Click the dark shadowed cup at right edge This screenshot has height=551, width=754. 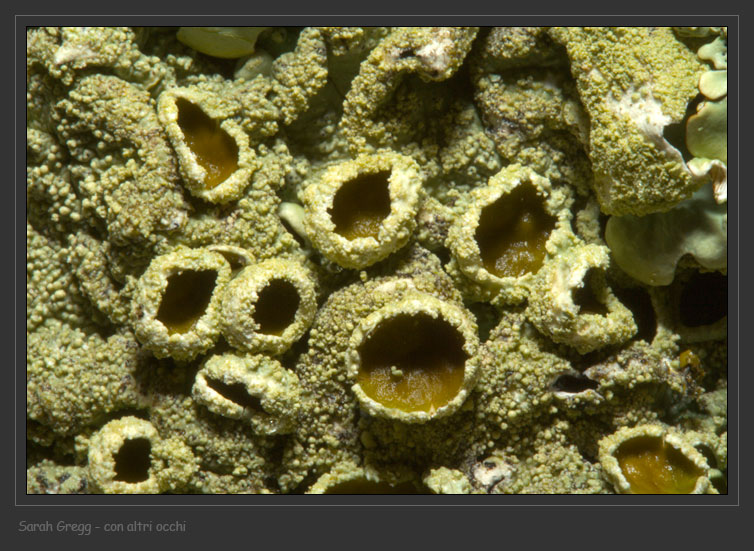[701, 300]
